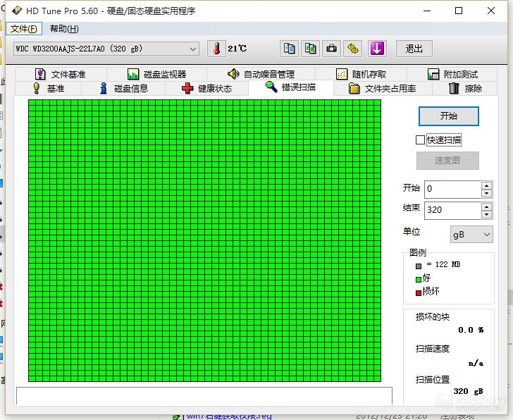Click the thermometer temperature icon
513x420 pixels.
pyautogui.click(x=216, y=49)
